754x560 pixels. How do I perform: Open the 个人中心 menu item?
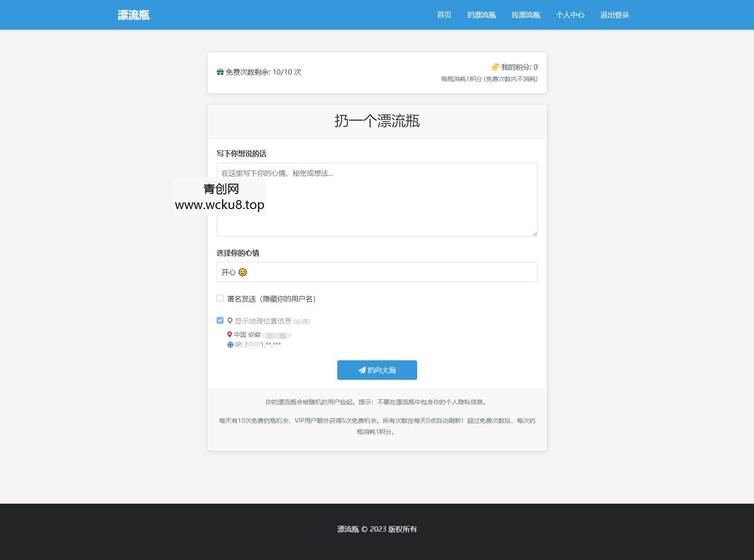571,15
